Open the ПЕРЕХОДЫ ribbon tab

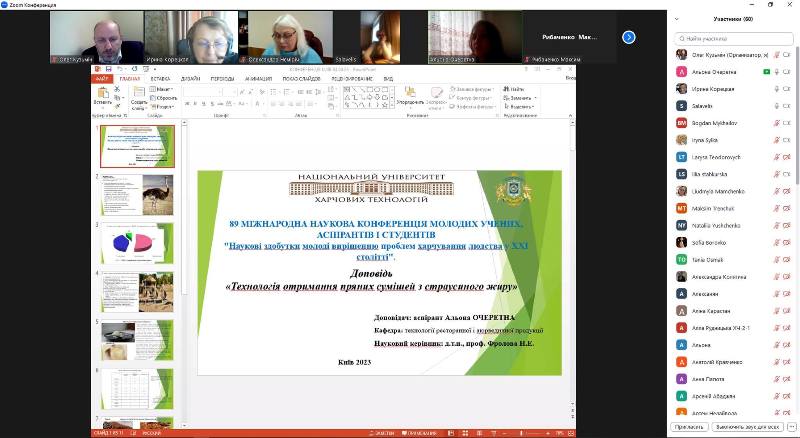pos(222,79)
